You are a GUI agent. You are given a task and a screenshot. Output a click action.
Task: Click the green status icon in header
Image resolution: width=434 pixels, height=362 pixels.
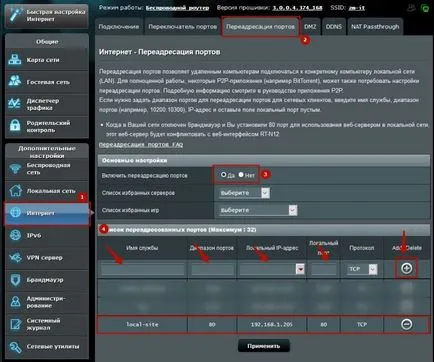coord(425,8)
